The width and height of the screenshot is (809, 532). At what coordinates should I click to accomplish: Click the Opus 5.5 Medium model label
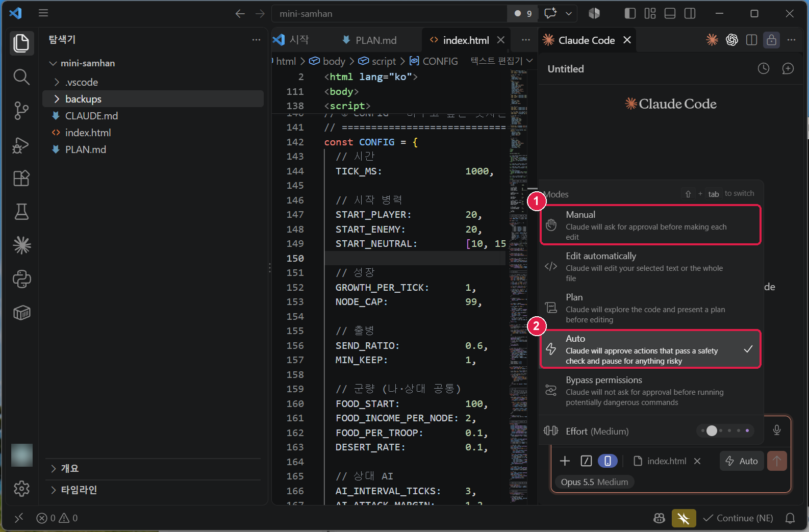[x=594, y=482]
